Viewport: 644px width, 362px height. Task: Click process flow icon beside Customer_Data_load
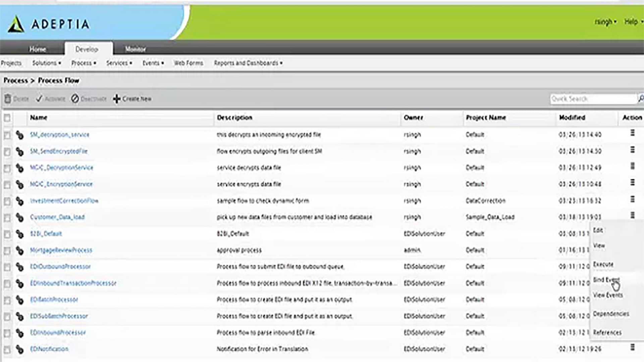coord(20,218)
